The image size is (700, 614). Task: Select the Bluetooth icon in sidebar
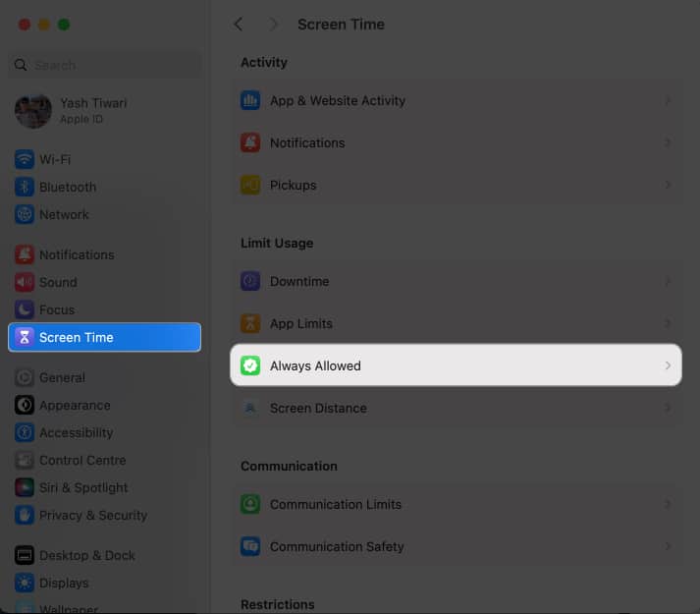(25, 187)
